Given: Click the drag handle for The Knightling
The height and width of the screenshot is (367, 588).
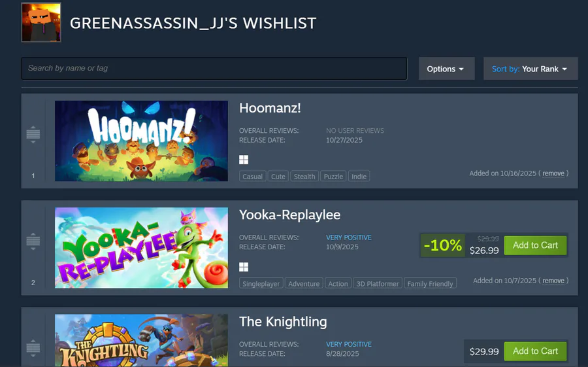Looking at the screenshot, I should (x=33, y=348).
